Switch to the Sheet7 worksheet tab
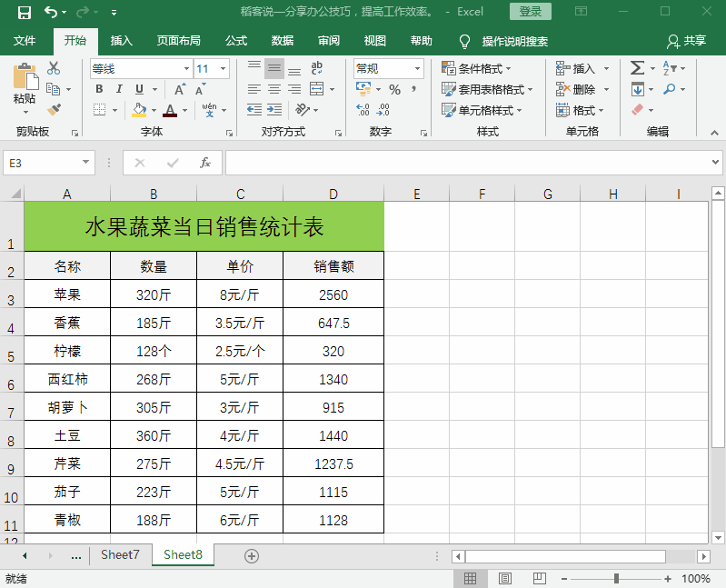This screenshot has height=588, width=726. point(120,554)
